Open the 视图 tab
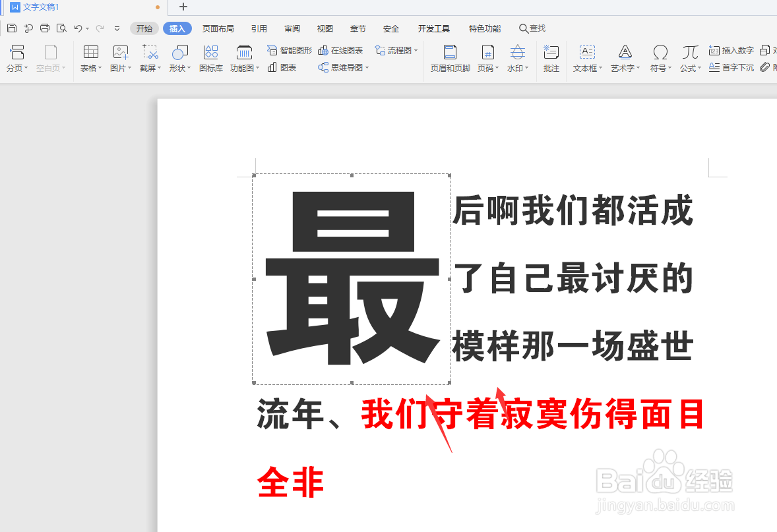 (x=325, y=29)
